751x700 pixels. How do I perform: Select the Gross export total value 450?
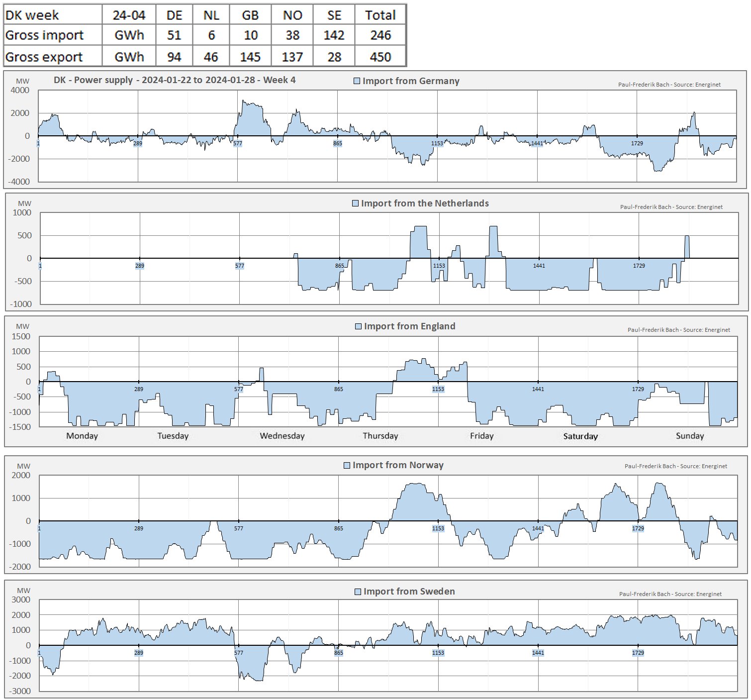[380, 57]
